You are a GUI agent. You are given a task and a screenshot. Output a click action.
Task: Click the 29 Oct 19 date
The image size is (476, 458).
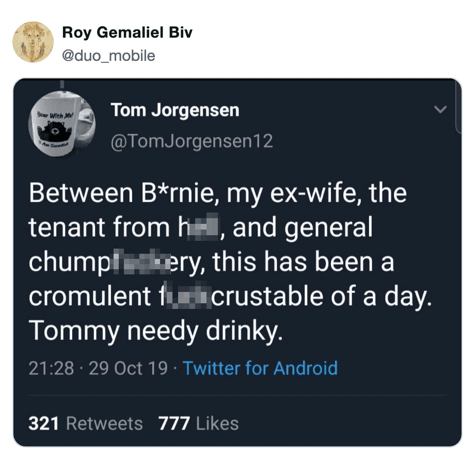[x=129, y=368]
